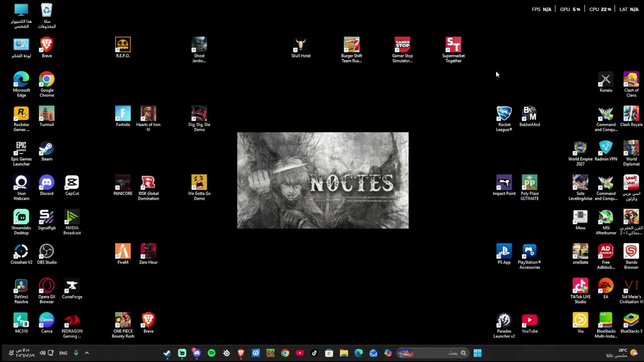Open Spotify from the taskbar
Image resolution: width=644 pixels, height=362 pixels.
pos(211,353)
